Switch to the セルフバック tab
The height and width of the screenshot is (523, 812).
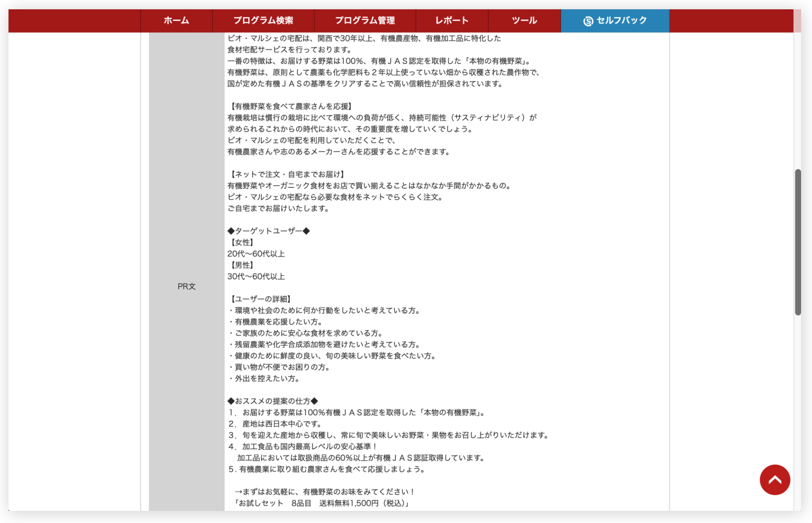coord(621,21)
